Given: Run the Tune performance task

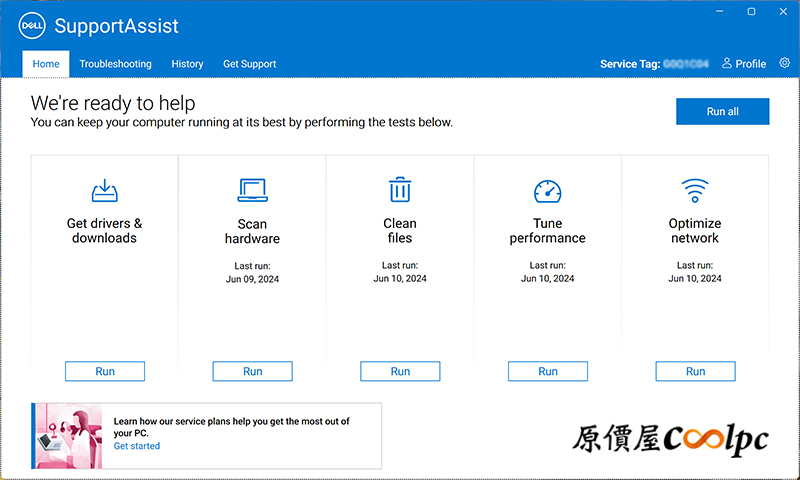Looking at the screenshot, I should point(547,371).
